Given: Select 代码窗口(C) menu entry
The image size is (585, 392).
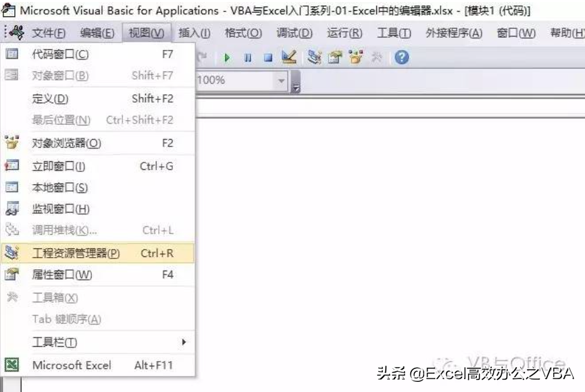Looking at the screenshot, I should [x=98, y=55].
